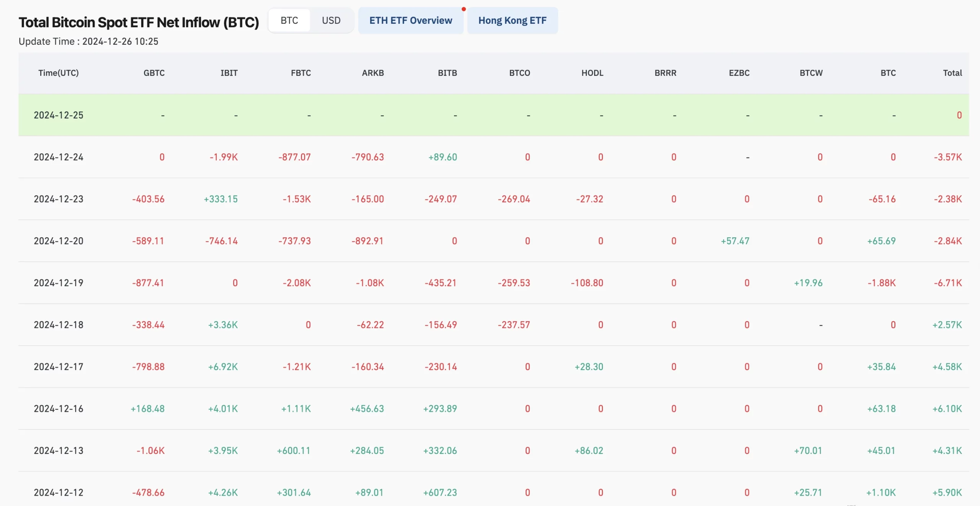The width and height of the screenshot is (980, 506).
Task: Click the -746.14 IBIT value
Action: click(221, 241)
